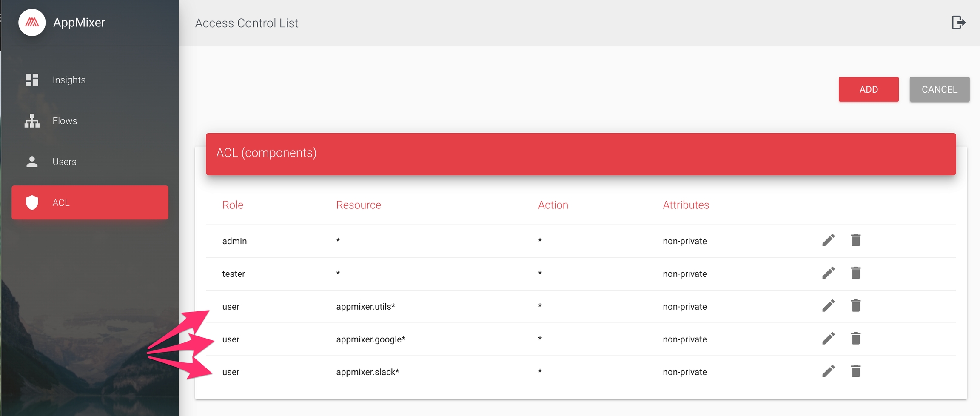Click the logout icon in header
The height and width of the screenshot is (416, 980).
(x=958, y=23)
